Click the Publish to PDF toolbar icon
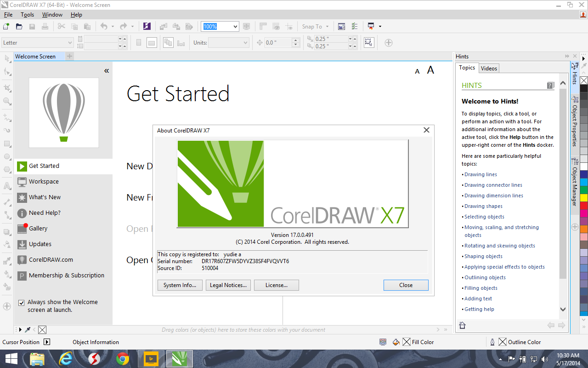The width and height of the screenshot is (588, 368). [x=189, y=26]
